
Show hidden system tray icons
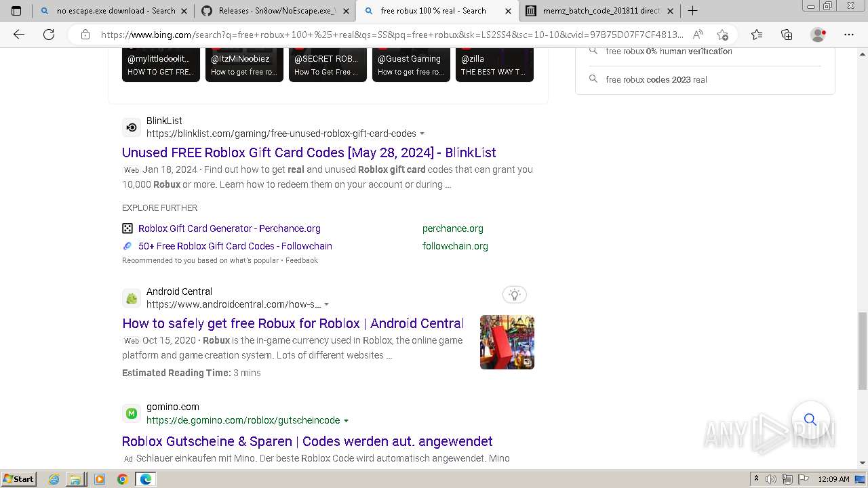point(757,479)
